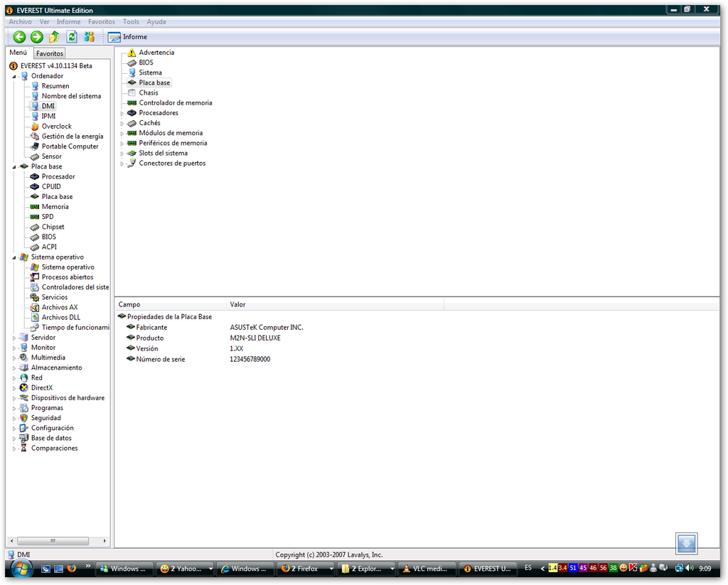728x585 pixels.
Task: Select the Chipset icon
Action: coord(35,227)
